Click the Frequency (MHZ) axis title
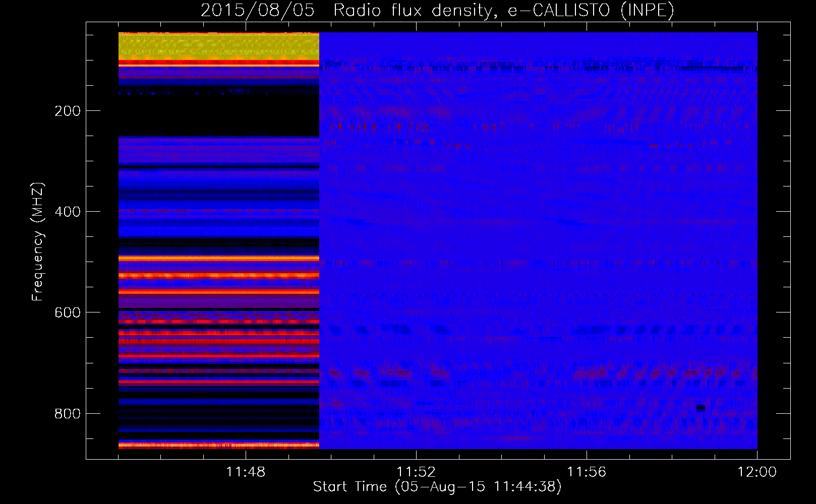Viewport: 816px width, 504px height. pos(38,241)
